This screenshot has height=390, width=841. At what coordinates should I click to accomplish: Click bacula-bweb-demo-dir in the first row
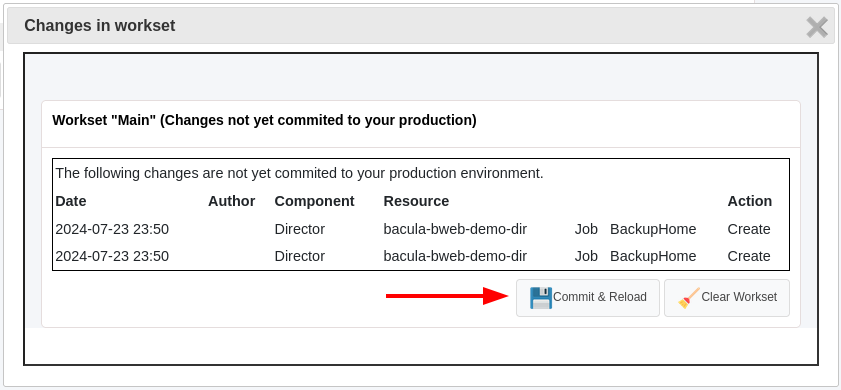[455, 230]
